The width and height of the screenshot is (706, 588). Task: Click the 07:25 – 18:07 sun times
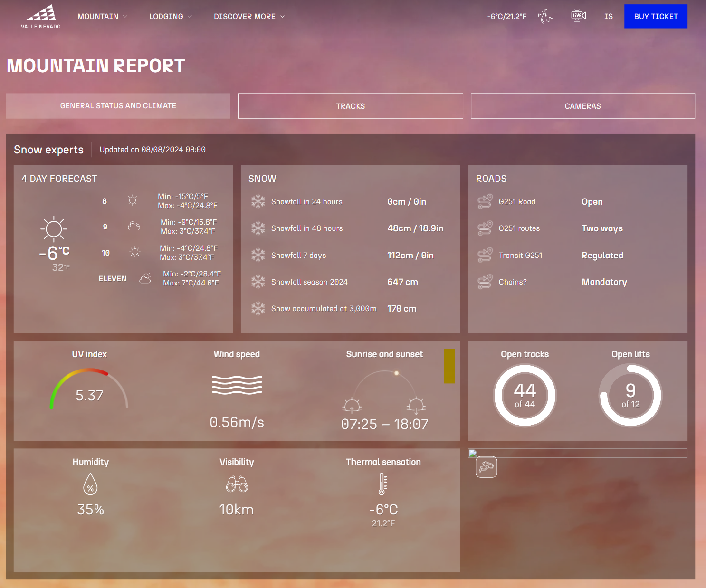tap(384, 424)
